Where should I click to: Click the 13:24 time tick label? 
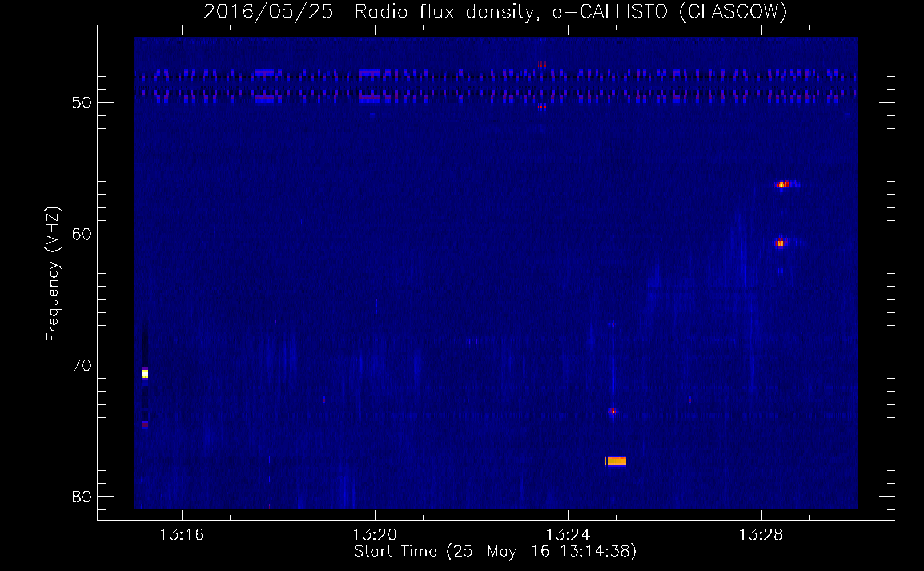pyautogui.click(x=568, y=535)
